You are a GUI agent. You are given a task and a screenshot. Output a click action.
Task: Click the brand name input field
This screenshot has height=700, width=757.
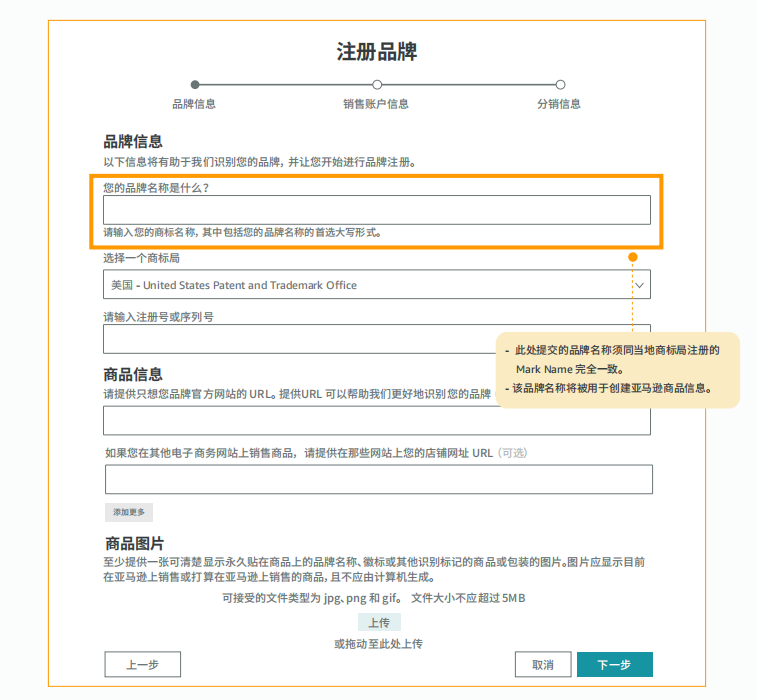click(377, 210)
